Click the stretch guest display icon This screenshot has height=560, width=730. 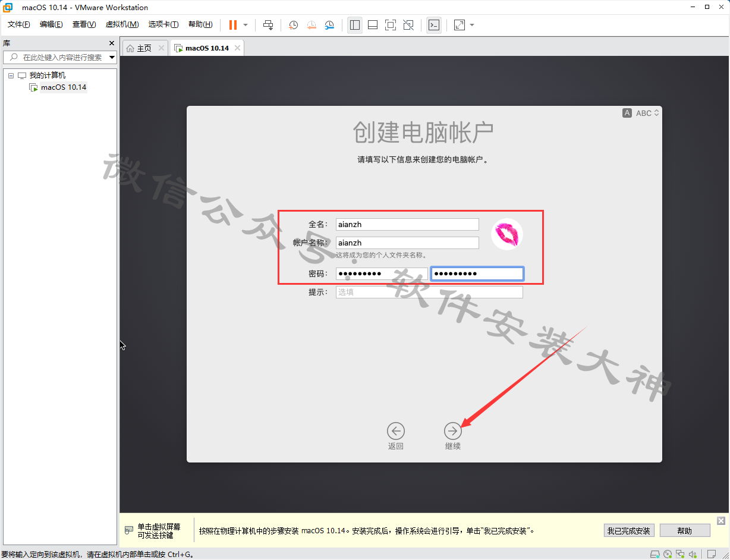click(459, 25)
